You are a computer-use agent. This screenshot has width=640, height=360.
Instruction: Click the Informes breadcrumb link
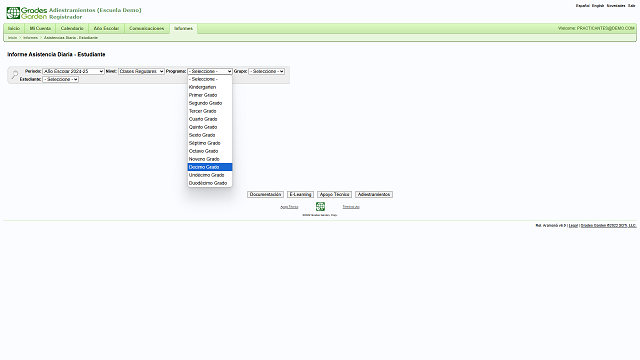30,38
